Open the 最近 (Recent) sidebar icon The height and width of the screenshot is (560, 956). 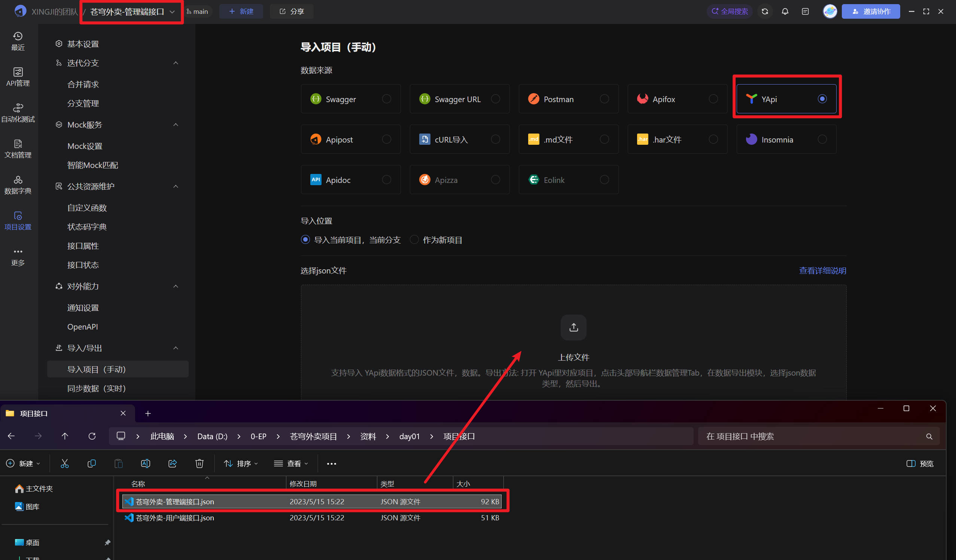[x=18, y=41]
